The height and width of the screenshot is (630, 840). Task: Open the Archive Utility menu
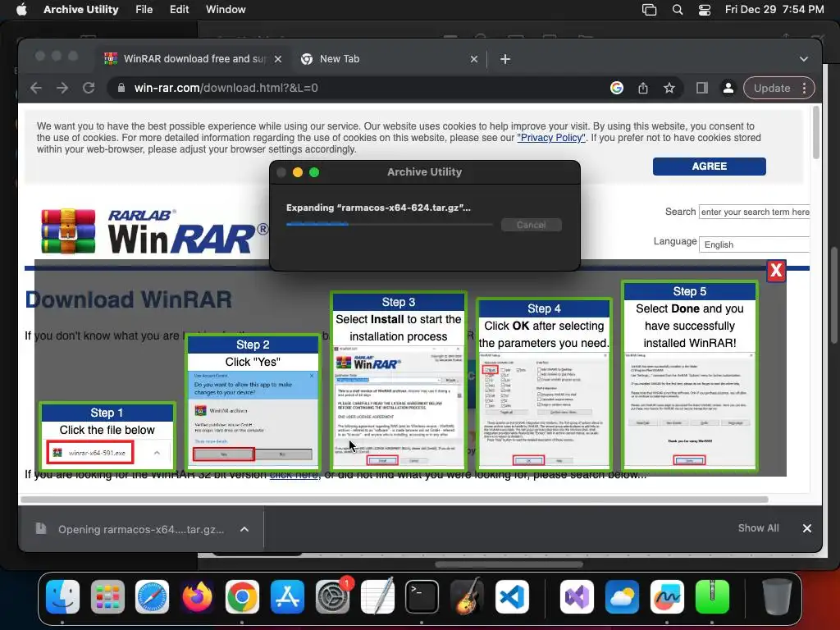point(81,9)
